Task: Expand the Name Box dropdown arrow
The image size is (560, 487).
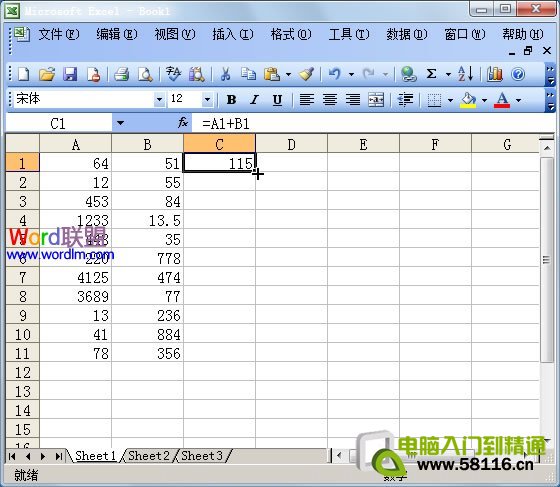Action: (120, 123)
